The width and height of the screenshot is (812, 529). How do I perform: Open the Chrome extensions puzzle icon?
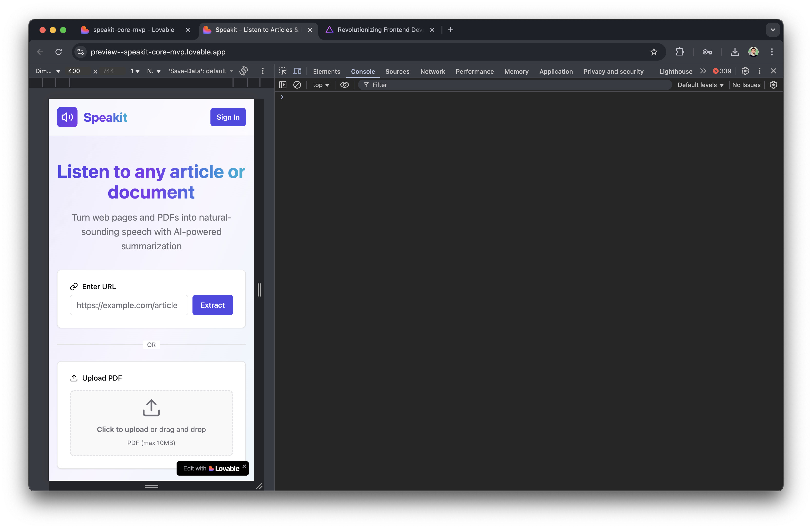click(680, 52)
